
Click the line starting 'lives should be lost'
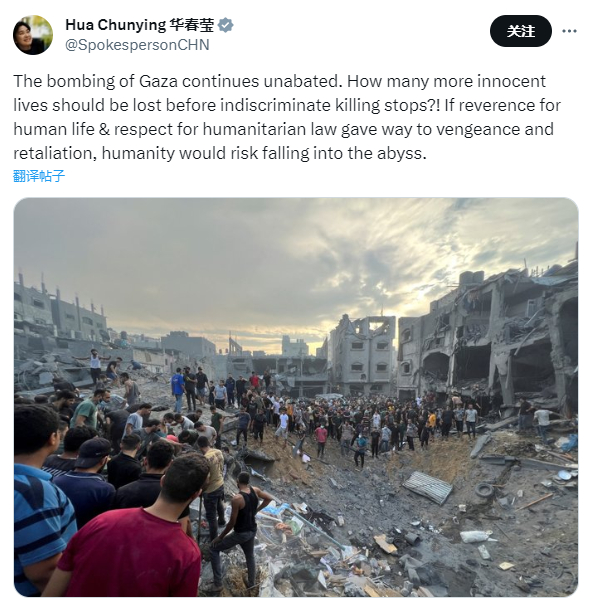[x=287, y=105]
